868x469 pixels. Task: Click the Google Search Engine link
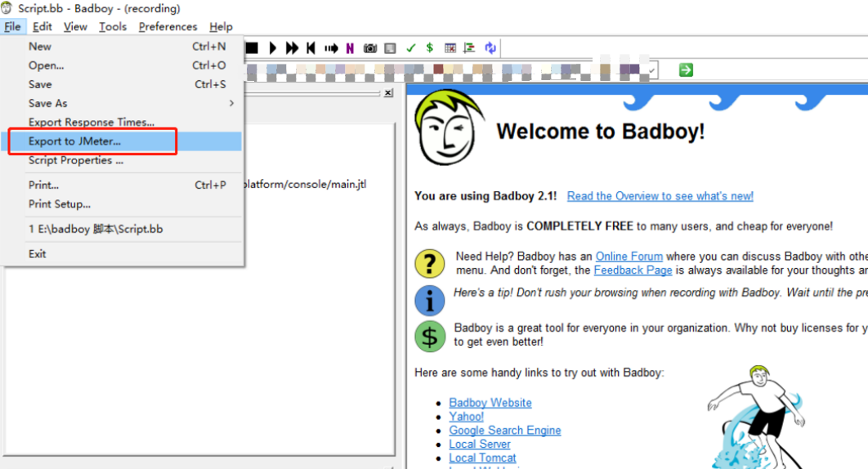click(505, 431)
